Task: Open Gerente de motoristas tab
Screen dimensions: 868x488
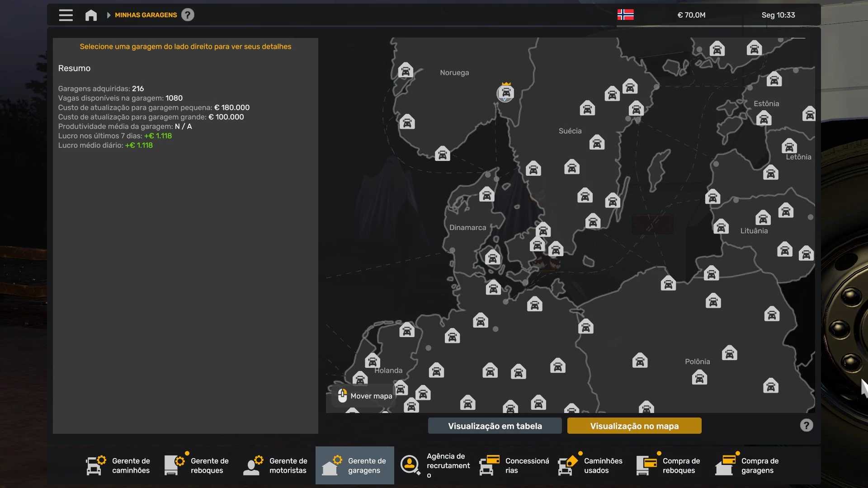Action: coord(276,465)
